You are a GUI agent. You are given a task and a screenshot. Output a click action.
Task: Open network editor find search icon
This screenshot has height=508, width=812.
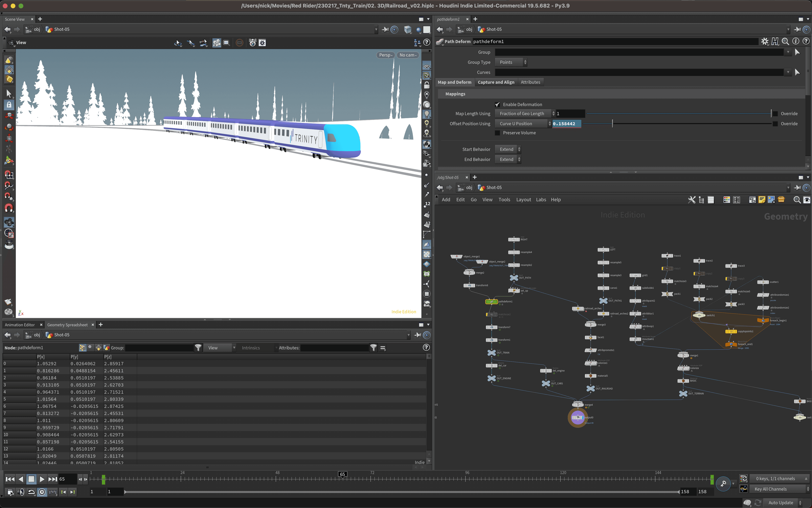click(x=797, y=200)
